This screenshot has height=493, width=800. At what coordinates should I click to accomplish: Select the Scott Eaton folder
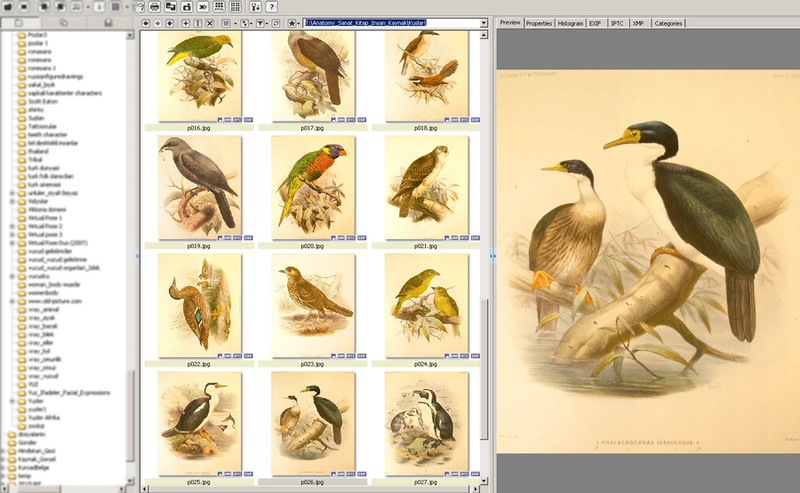tap(42, 100)
